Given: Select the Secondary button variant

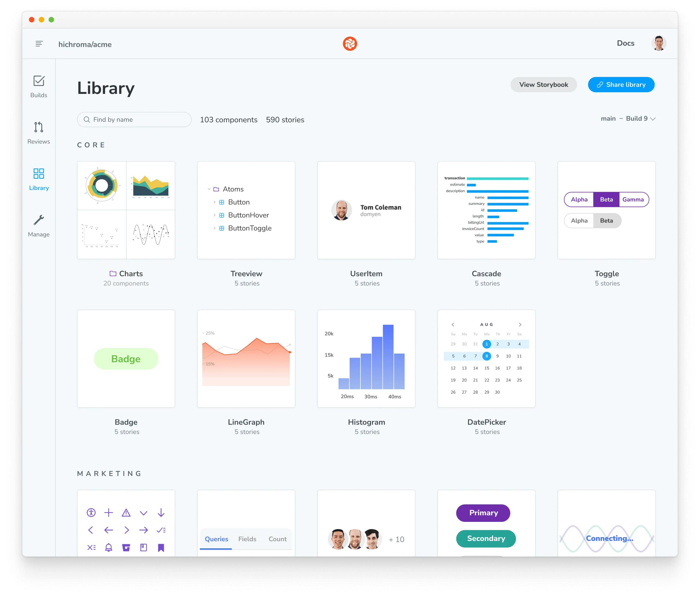Looking at the screenshot, I should point(486,538).
